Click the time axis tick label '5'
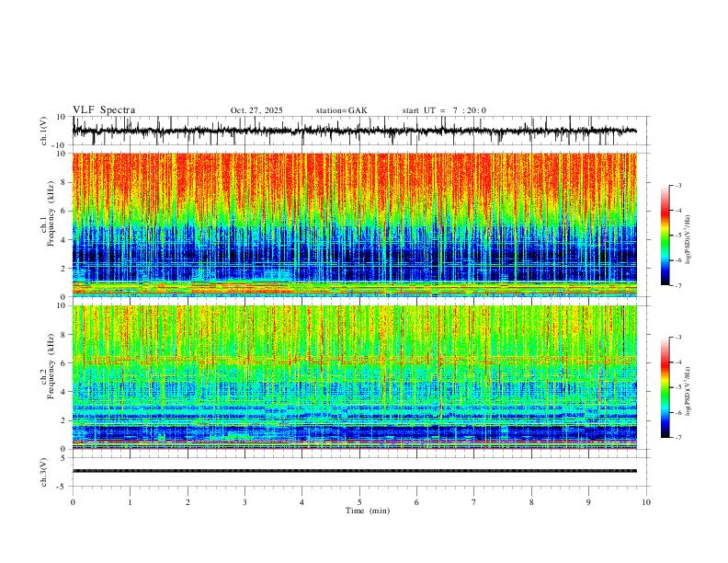The width and height of the screenshot is (728, 563). pyautogui.click(x=359, y=502)
